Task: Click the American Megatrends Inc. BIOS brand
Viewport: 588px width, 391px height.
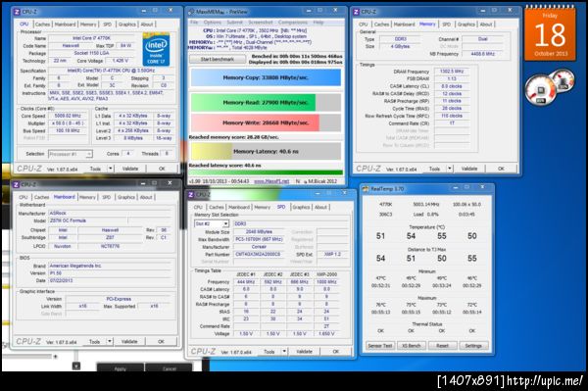Action: point(111,266)
